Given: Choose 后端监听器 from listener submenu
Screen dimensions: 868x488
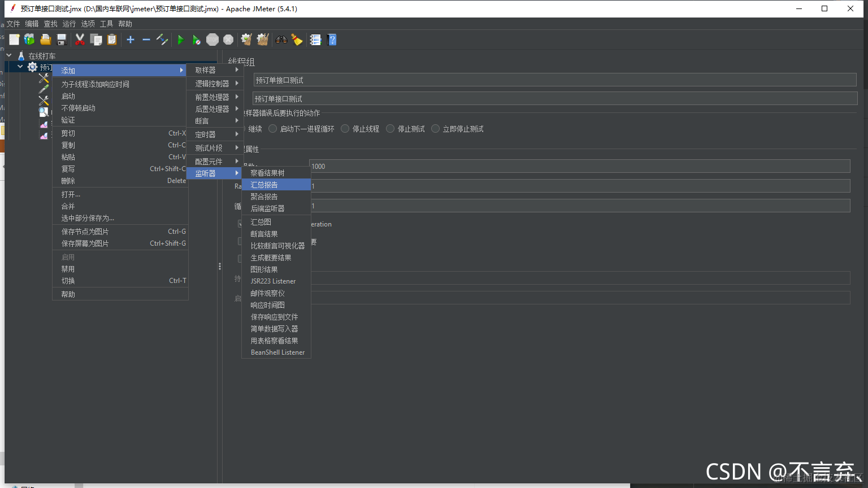Looking at the screenshot, I should coord(276,208).
